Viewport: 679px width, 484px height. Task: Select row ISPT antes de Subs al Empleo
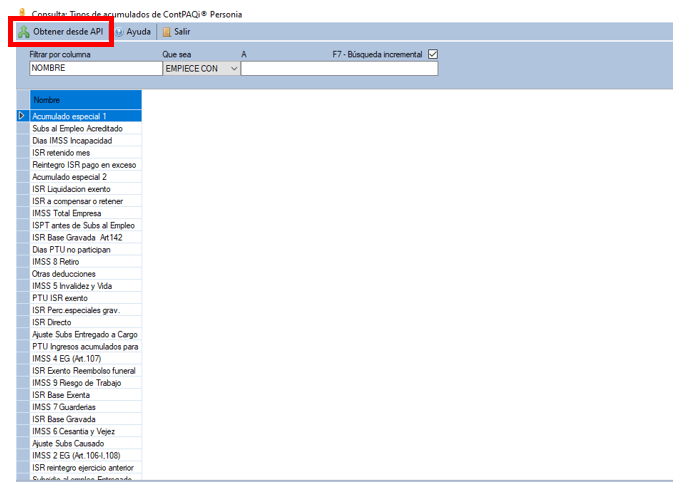tap(86, 225)
